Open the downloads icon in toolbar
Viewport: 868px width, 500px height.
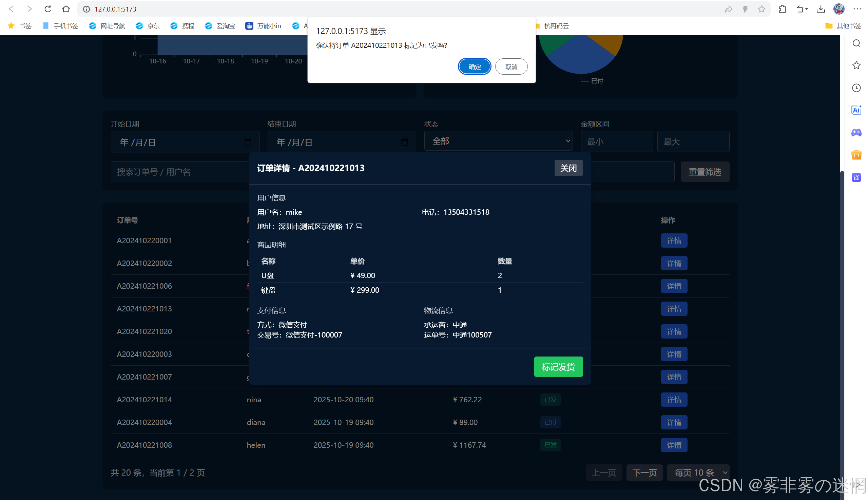coord(821,9)
